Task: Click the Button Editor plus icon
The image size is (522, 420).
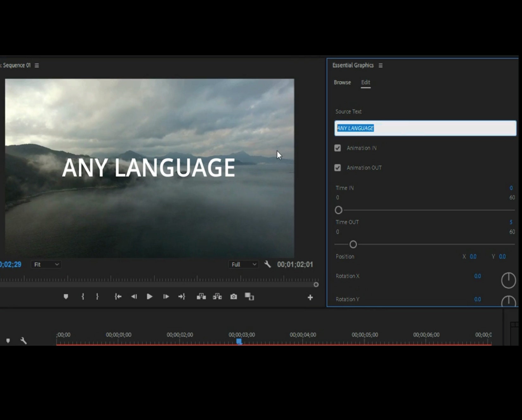Action: [310, 297]
